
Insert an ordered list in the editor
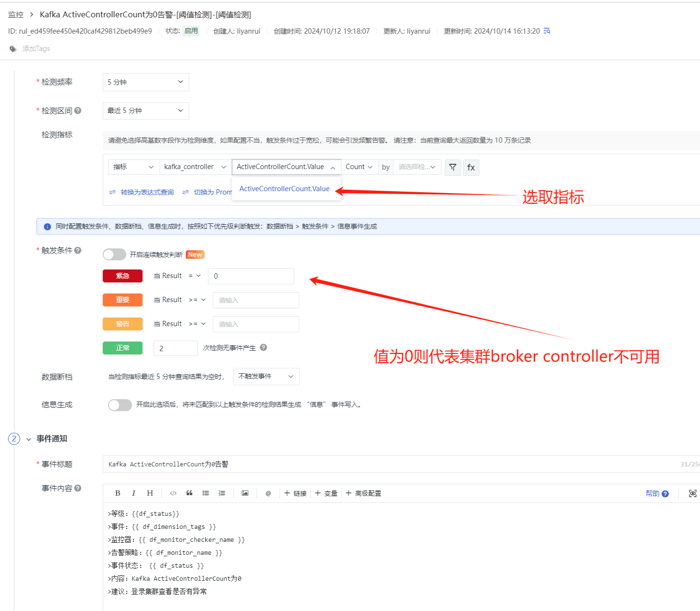coord(222,493)
